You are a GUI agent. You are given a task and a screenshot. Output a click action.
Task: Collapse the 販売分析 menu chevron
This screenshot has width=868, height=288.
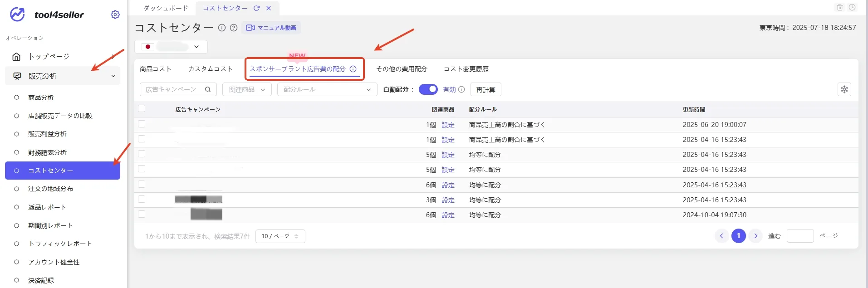click(113, 76)
